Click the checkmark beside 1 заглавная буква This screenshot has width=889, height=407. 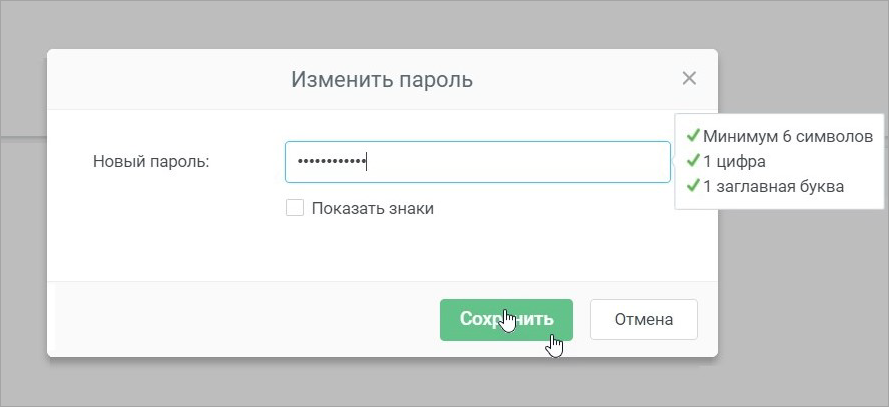[x=693, y=185]
